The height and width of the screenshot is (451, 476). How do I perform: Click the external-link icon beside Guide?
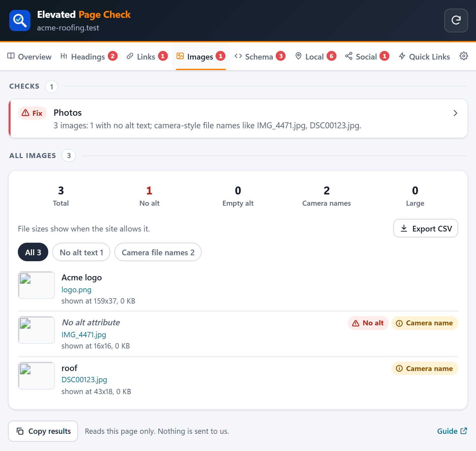(464, 431)
